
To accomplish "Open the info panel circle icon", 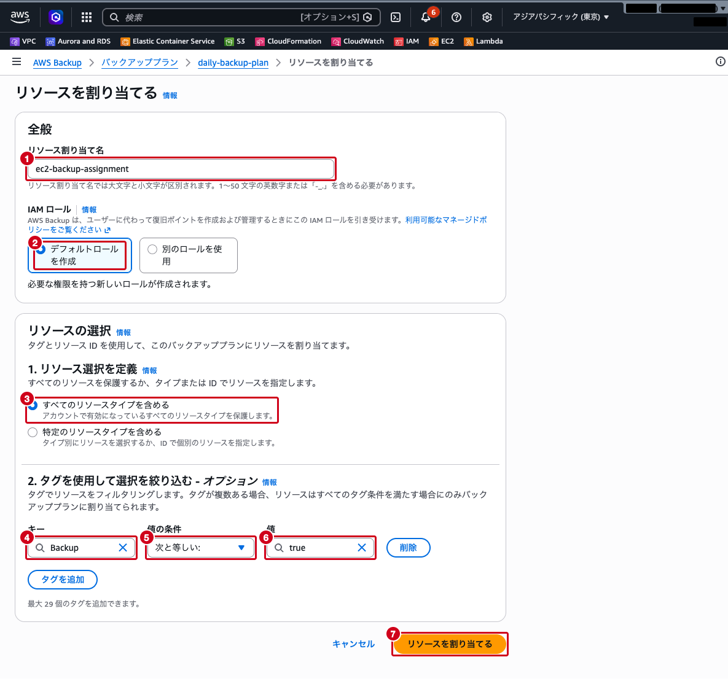I will point(720,62).
